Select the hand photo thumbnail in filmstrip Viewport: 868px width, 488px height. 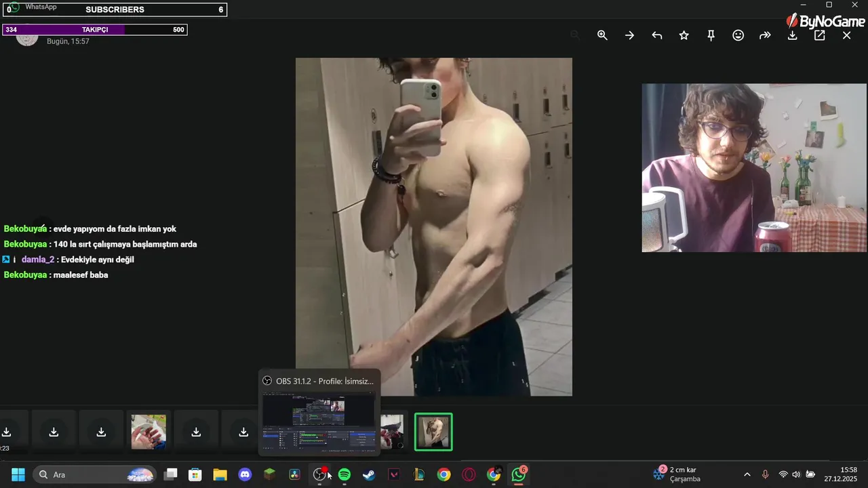pos(149,432)
